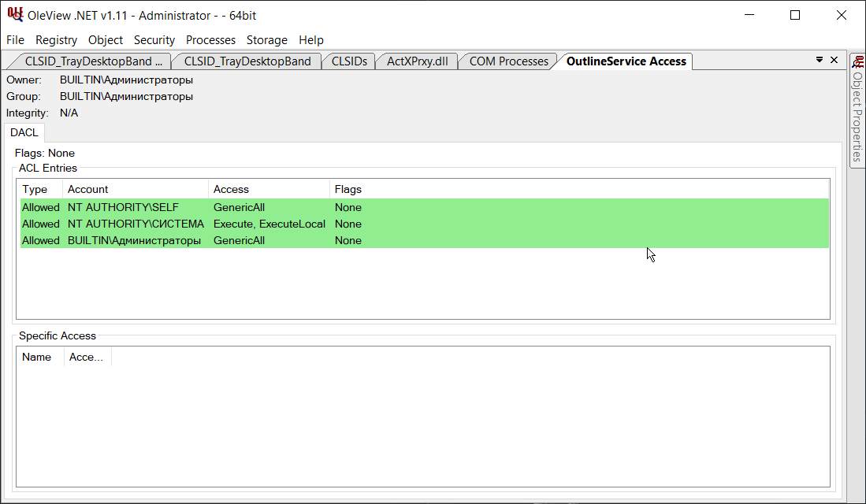Click the OleView .NET app icon in title bar
Screen dimensions: 866x504
click(16, 15)
